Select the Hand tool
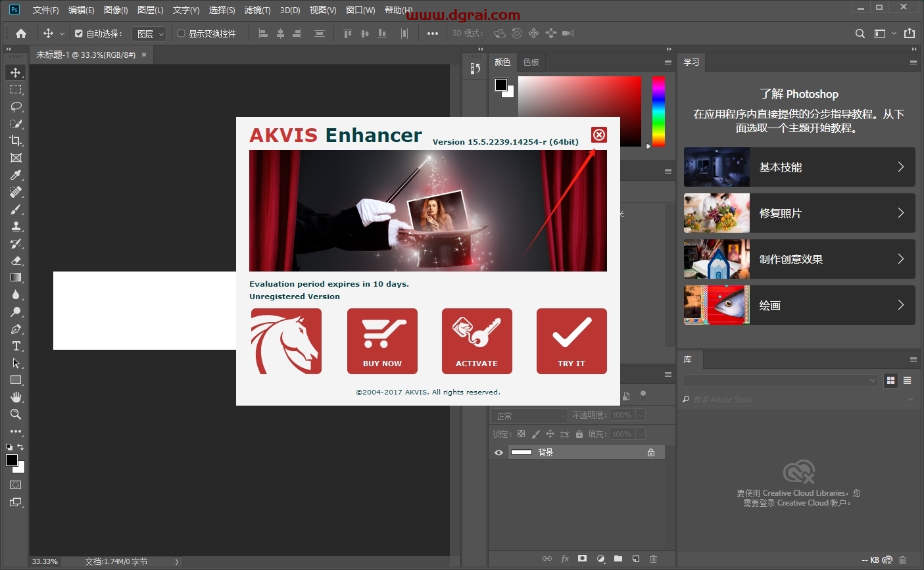 pyautogui.click(x=16, y=397)
